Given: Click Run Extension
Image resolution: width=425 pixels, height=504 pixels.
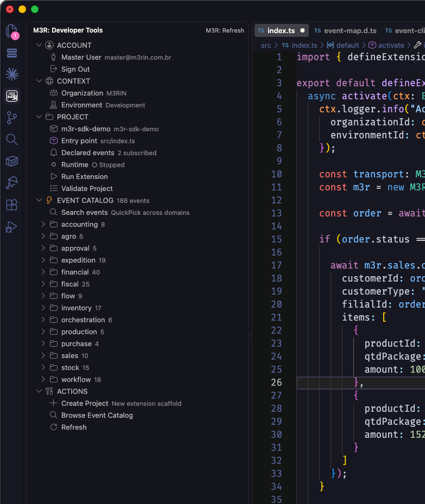Looking at the screenshot, I should (85, 176).
